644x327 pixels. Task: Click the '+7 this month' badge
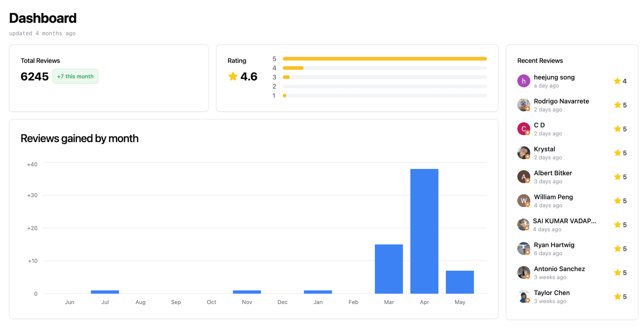(x=75, y=76)
